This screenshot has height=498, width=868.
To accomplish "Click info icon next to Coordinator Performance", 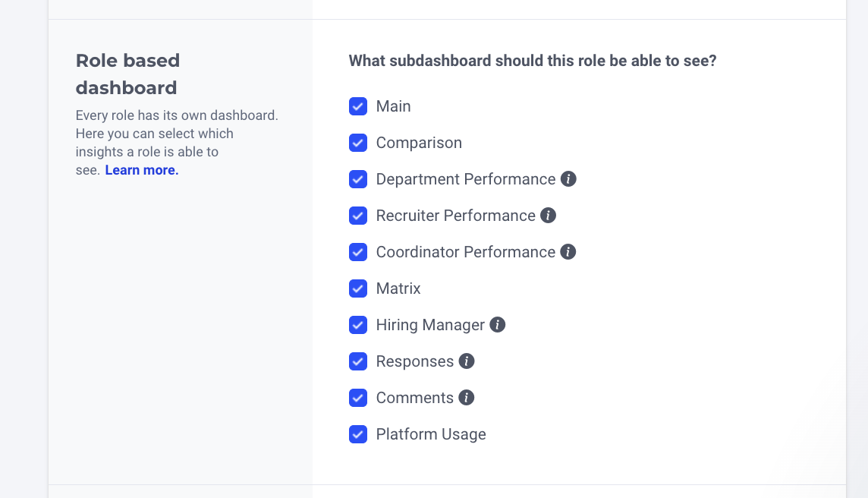I will (568, 252).
